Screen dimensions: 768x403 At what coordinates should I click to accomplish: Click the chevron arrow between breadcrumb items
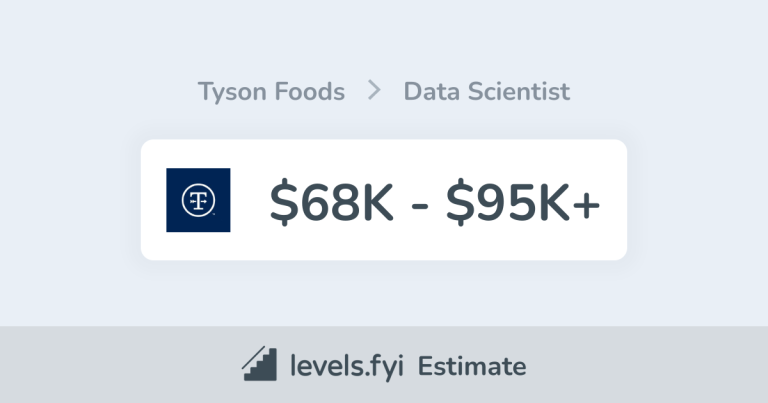[374, 91]
